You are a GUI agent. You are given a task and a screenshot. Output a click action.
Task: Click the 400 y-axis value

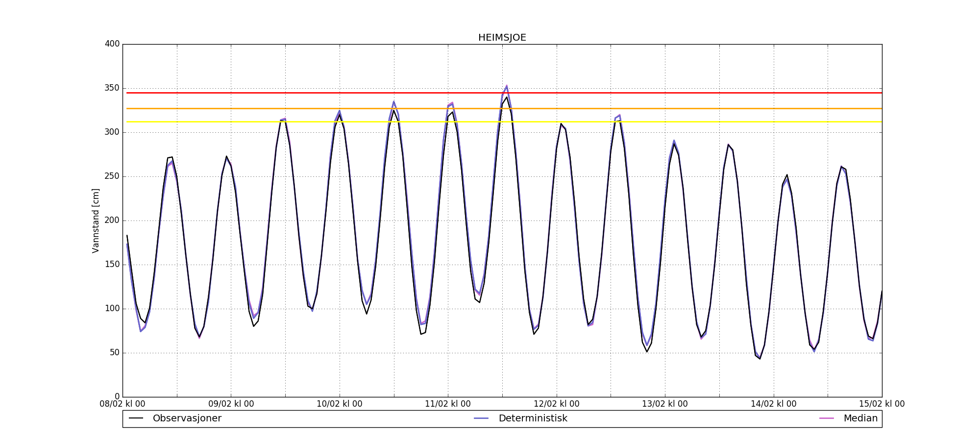point(112,44)
